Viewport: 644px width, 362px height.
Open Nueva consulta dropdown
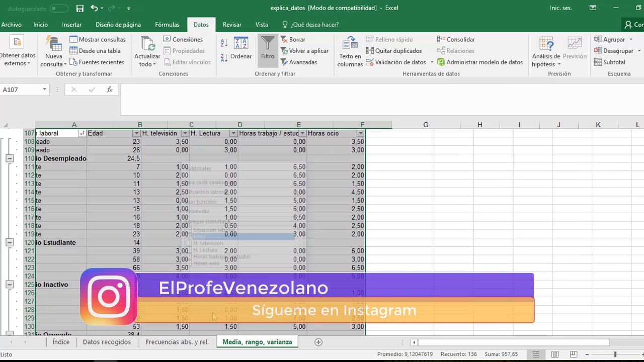53,52
